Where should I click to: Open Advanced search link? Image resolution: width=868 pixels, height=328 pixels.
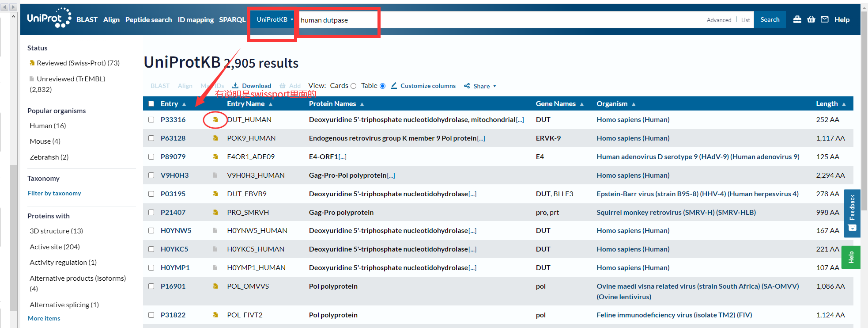pos(719,20)
